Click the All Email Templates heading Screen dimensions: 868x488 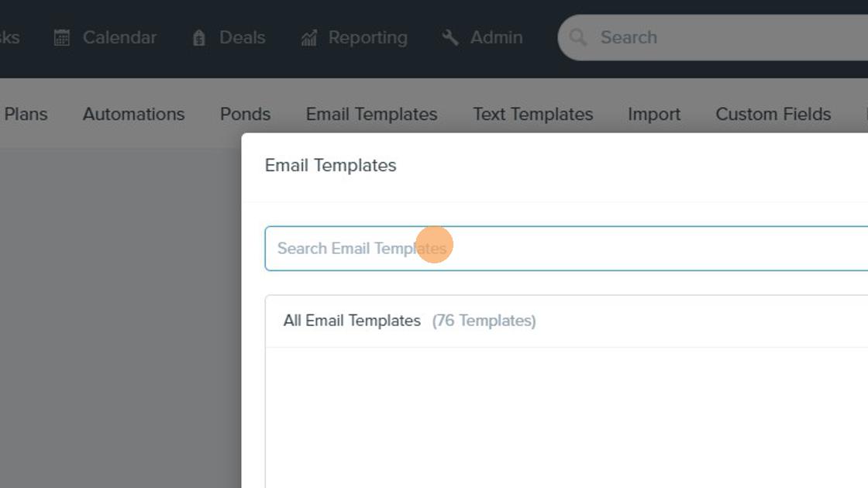tap(352, 321)
